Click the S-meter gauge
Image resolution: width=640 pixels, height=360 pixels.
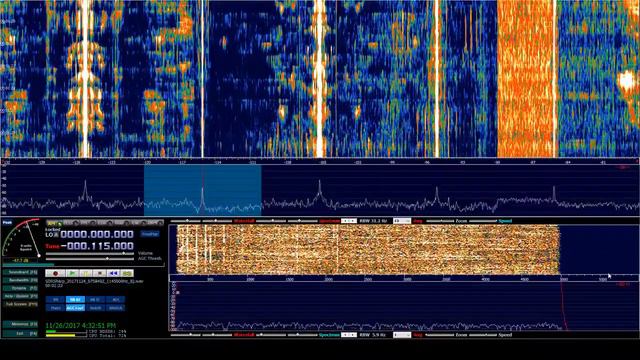coord(22,238)
